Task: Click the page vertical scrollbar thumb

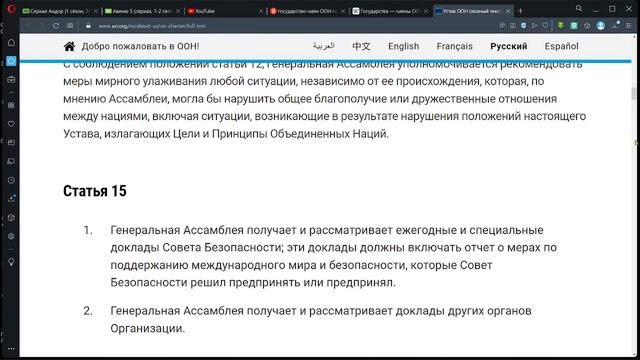Action: click(x=634, y=93)
